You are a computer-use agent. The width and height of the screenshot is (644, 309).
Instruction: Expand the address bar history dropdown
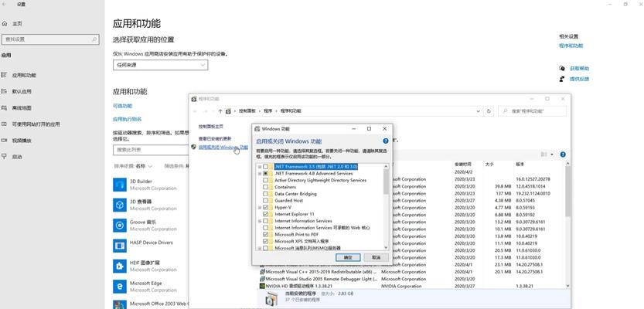coord(478,111)
